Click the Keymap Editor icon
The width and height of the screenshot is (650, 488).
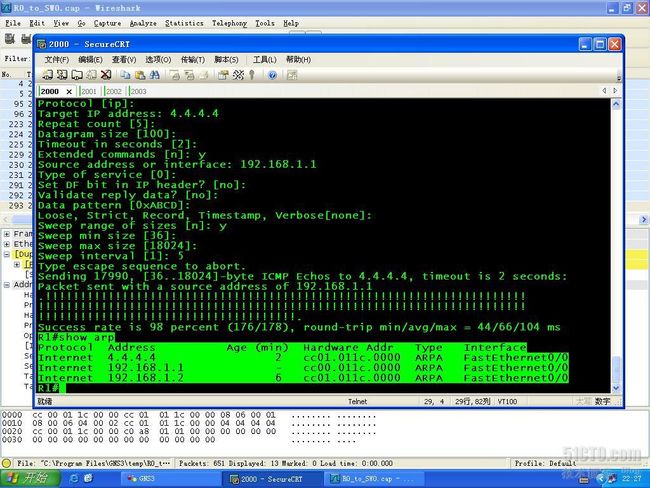(238, 75)
